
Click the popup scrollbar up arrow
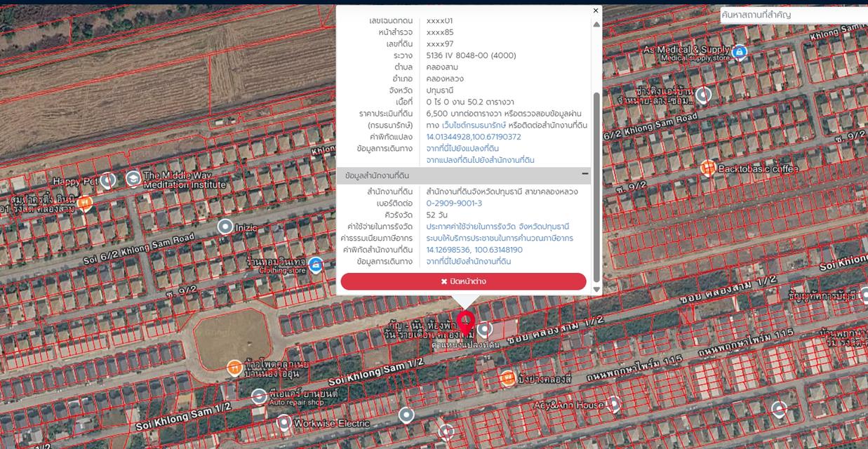point(596,24)
